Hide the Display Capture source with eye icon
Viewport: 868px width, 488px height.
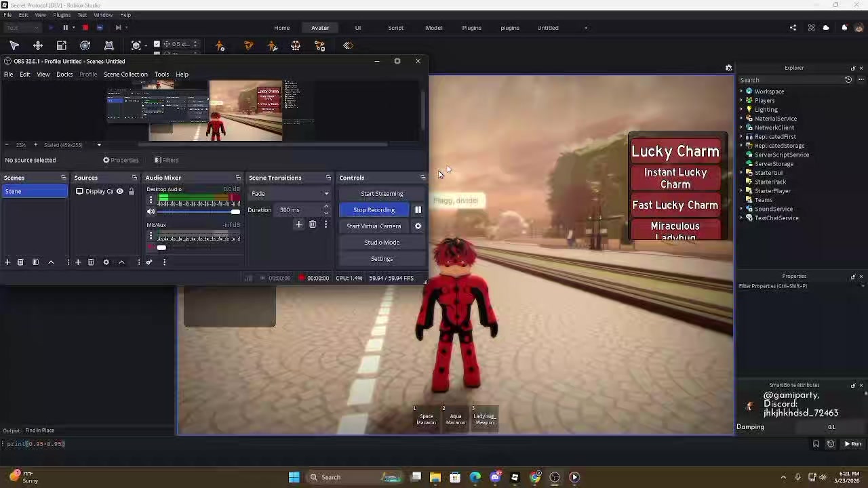[x=120, y=192]
